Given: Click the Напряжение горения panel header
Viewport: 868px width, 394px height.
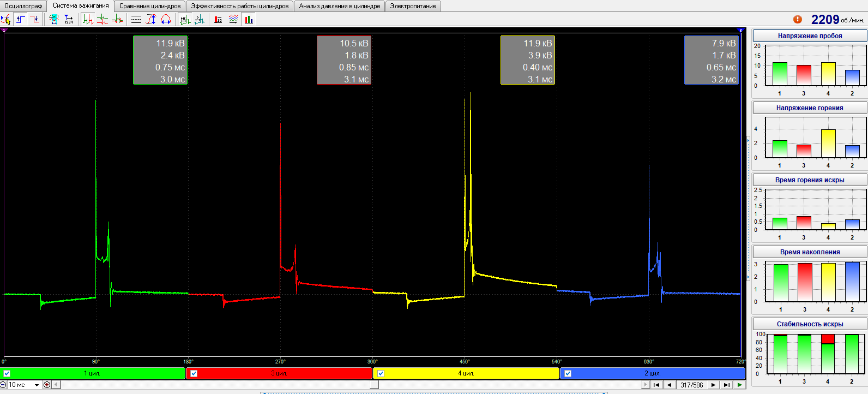Looking at the screenshot, I should (810, 108).
